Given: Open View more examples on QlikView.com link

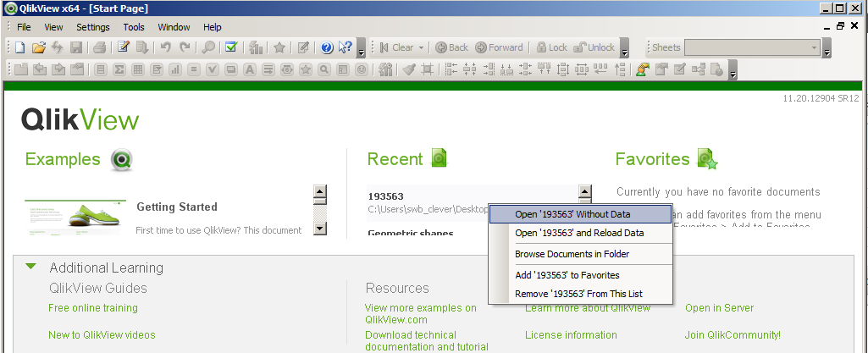Looking at the screenshot, I should (420, 314).
